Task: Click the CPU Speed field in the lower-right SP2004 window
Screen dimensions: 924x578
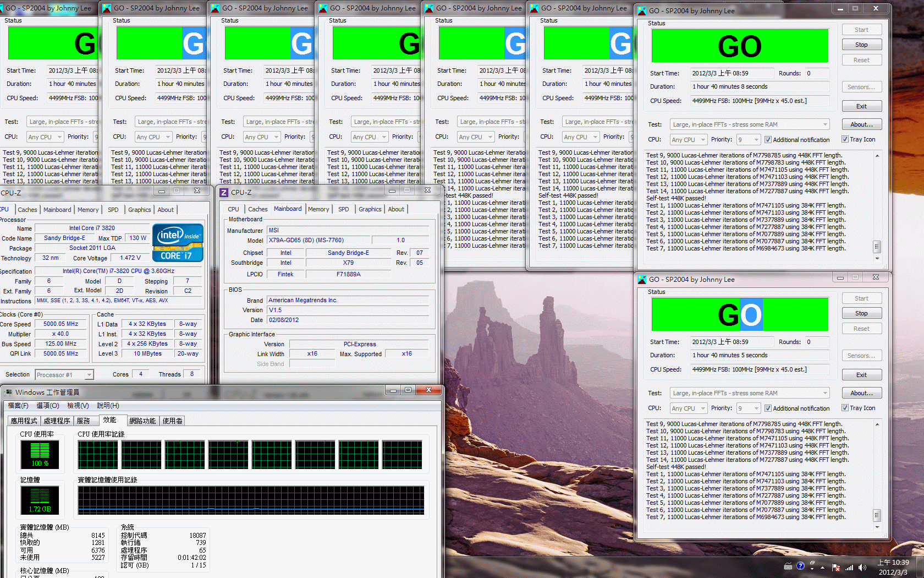Action: click(760, 369)
